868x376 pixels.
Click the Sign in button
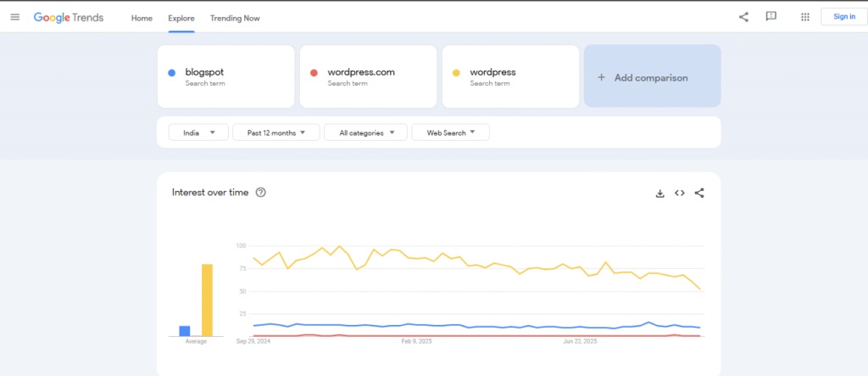pos(843,17)
